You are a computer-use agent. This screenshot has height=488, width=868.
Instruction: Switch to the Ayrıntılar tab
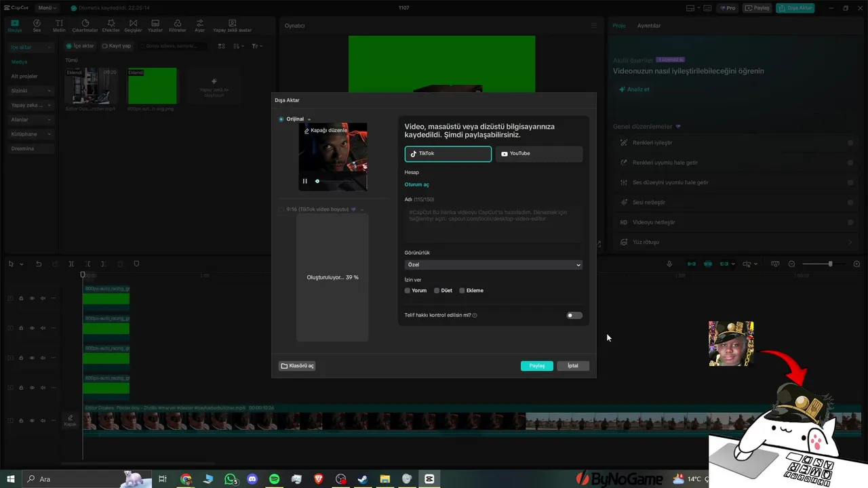[649, 26]
